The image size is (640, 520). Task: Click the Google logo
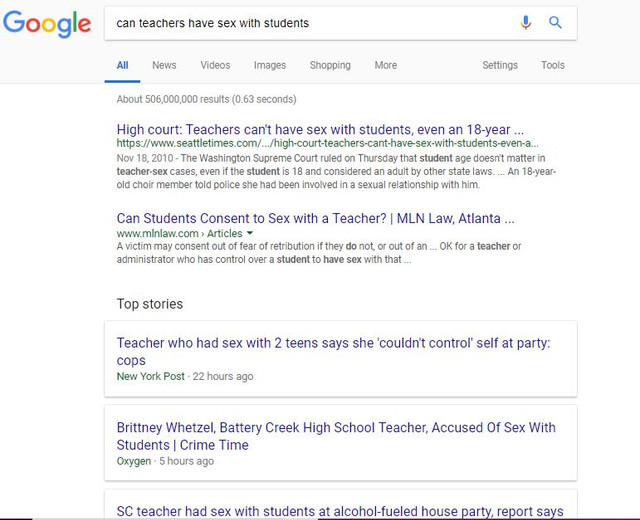pyautogui.click(x=47, y=24)
